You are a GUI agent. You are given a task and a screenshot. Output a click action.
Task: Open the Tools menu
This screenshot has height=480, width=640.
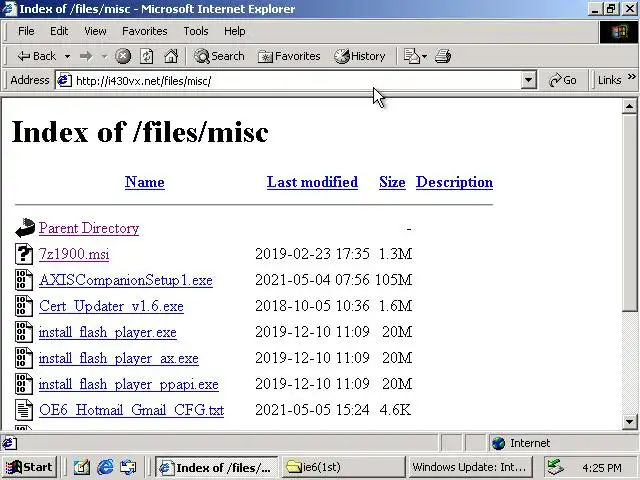point(196,31)
